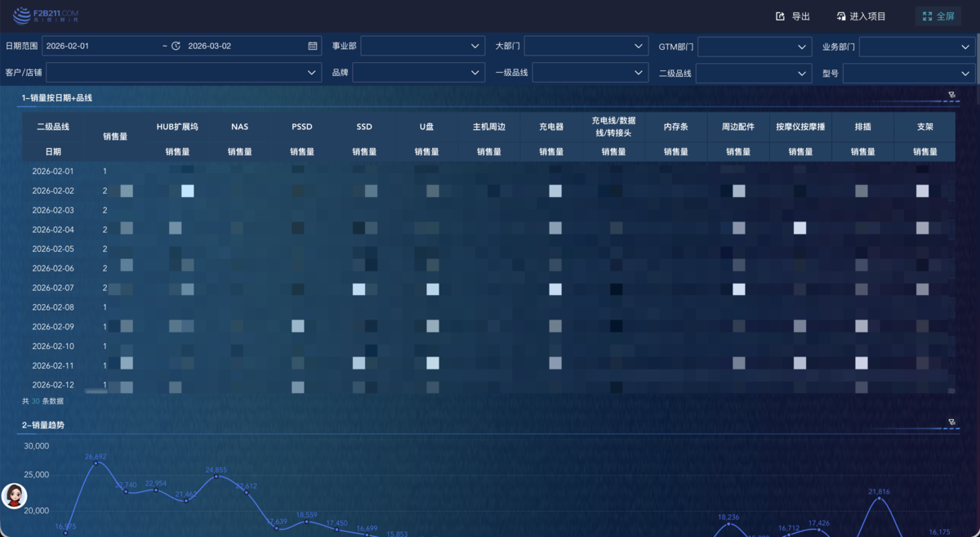
Task: Click the assistant avatar icon
Action: [x=14, y=495]
